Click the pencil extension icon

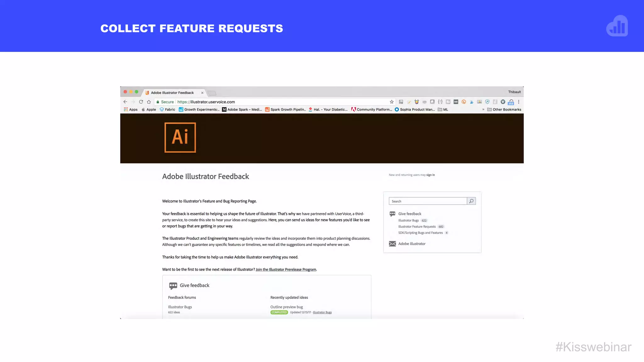[x=409, y=102]
